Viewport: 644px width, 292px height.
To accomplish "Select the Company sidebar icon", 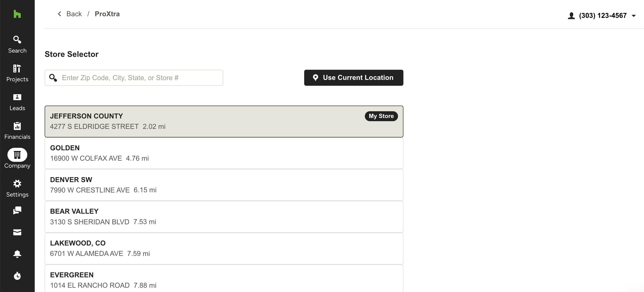I will [17, 158].
